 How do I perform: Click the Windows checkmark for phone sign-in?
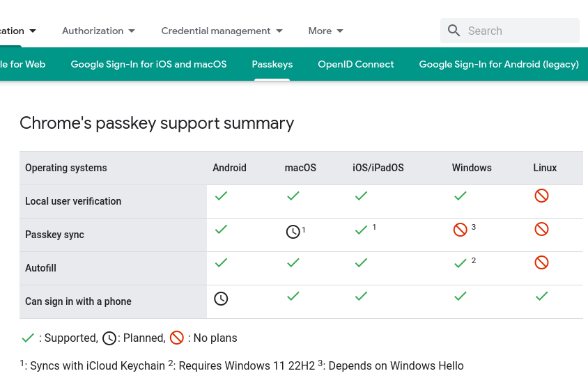click(461, 296)
